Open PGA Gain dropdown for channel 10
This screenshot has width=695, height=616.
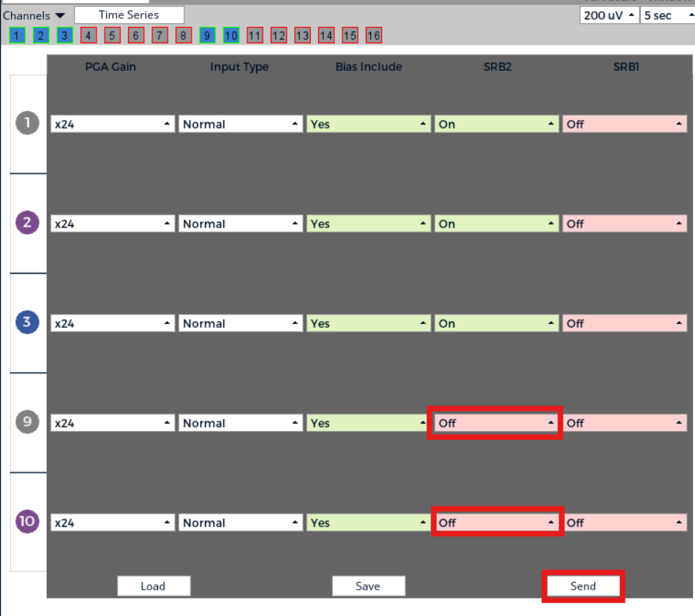[113, 523]
